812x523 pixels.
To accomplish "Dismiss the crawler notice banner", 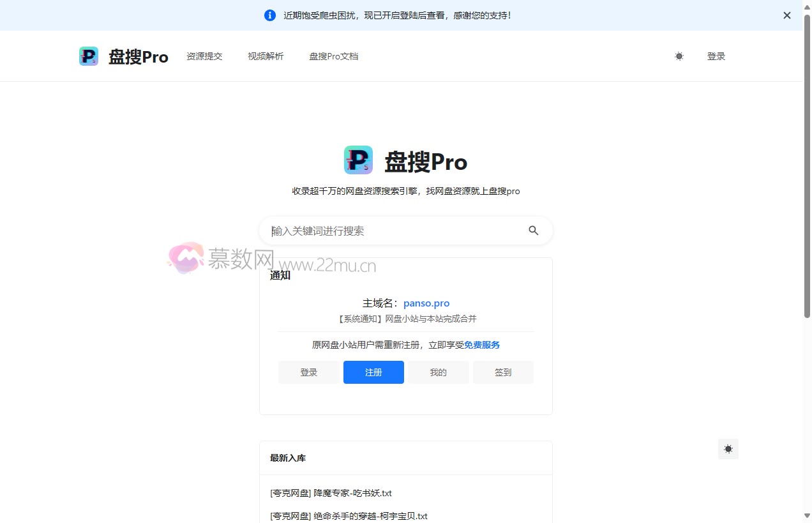I will pos(786,15).
